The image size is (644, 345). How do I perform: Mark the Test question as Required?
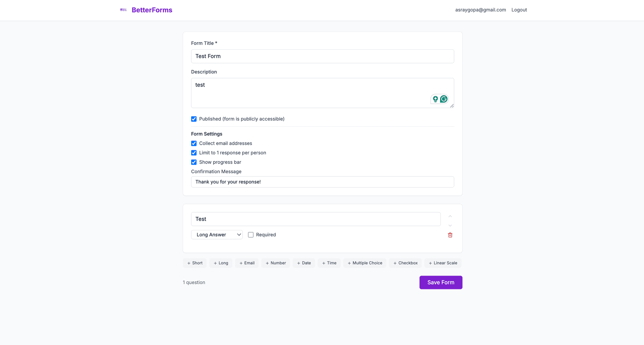click(251, 235)
